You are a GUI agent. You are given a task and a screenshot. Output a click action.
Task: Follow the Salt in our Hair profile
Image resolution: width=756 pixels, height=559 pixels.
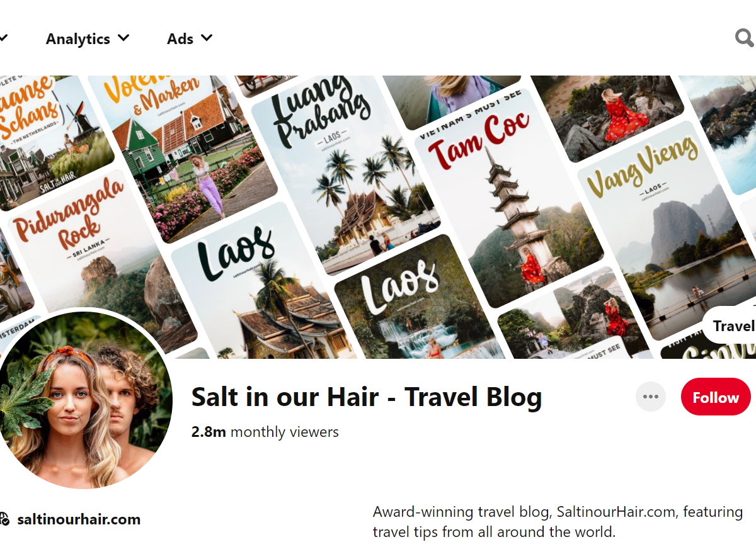click(x=716, y=397)
